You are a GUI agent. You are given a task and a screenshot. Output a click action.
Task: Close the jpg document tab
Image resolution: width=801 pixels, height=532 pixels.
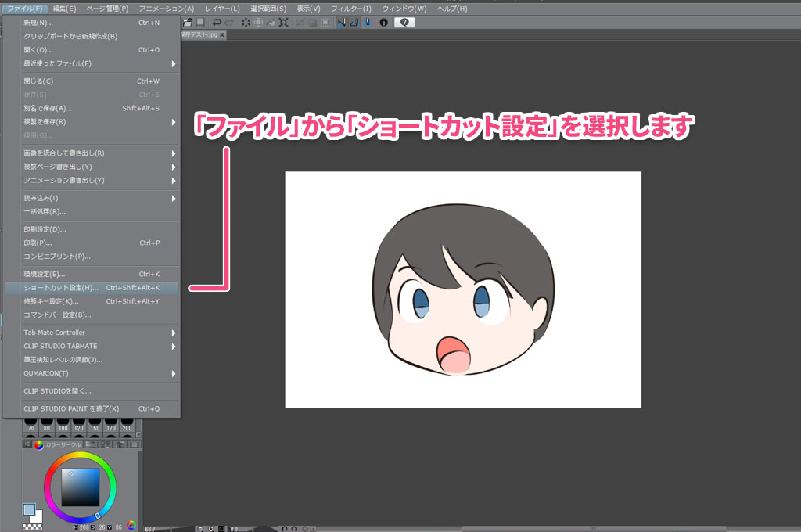[222, 35]
